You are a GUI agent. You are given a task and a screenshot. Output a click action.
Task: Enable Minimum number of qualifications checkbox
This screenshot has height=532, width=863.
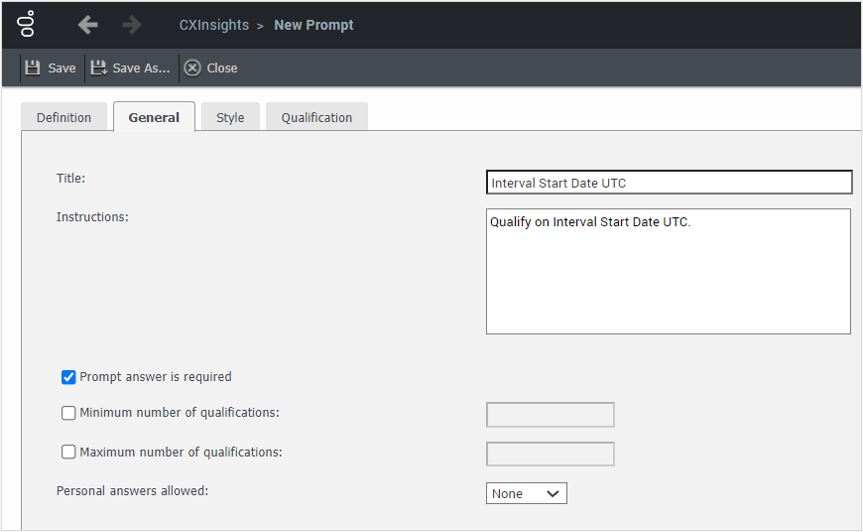[69, 412]
